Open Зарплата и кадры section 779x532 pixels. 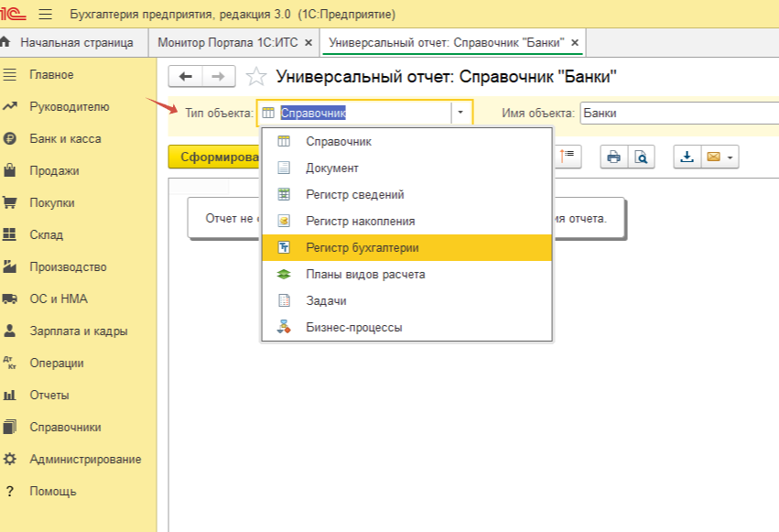pyautogui.click(x=79, y=331)
